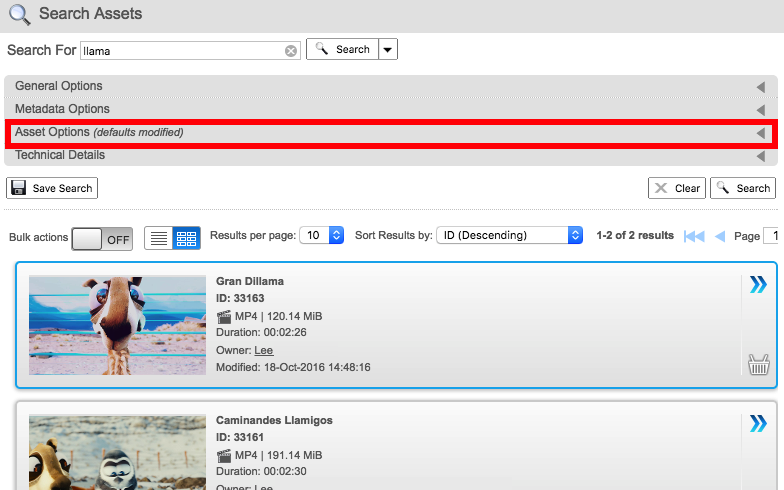The height and width of the screenshot is (490, 784).
Task: Open the Results per page dropdown
Action: pos(324,235)
